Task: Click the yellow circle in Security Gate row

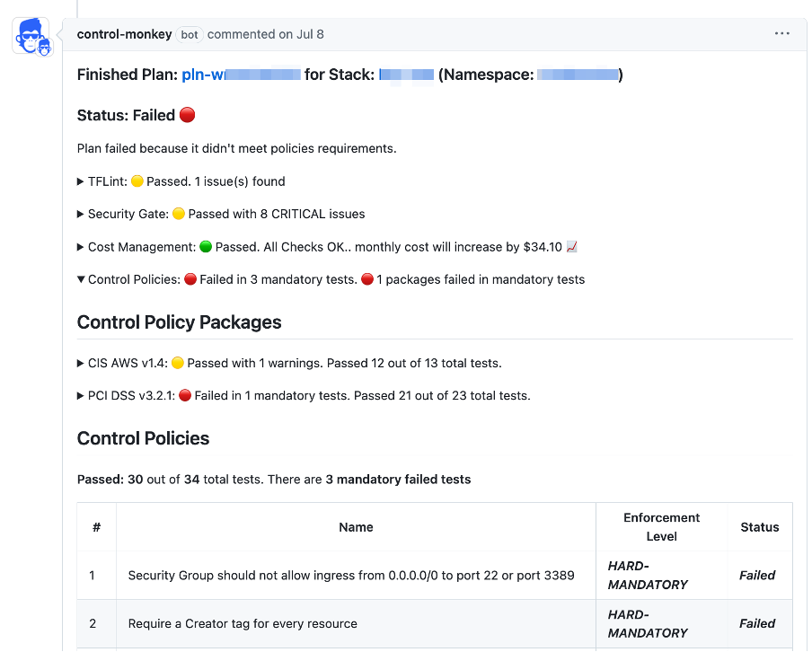Action: (179, 215)
